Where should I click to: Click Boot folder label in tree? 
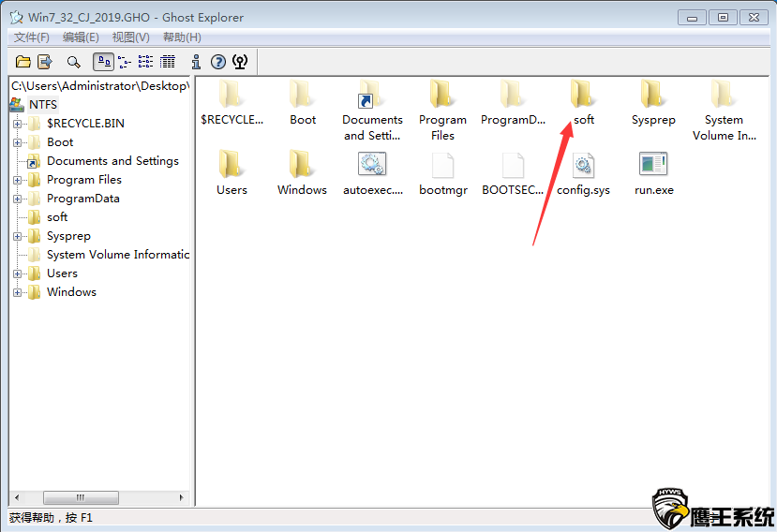point(60,142)
